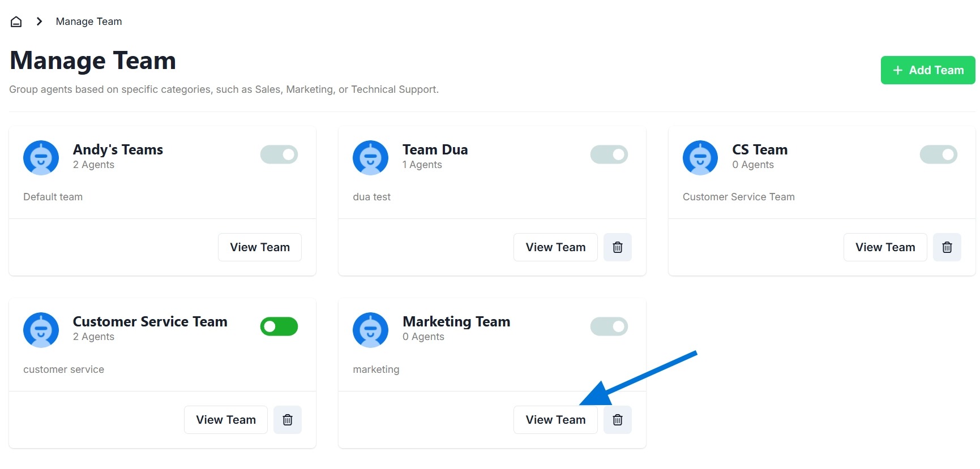Click CS Team robot avatar
The image size is (980, 469).
coord(700,158)
